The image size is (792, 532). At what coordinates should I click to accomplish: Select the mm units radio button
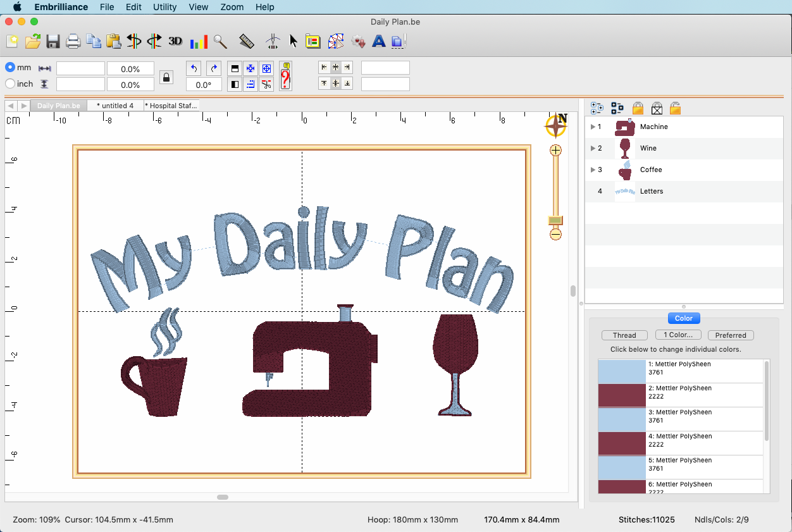10,67
